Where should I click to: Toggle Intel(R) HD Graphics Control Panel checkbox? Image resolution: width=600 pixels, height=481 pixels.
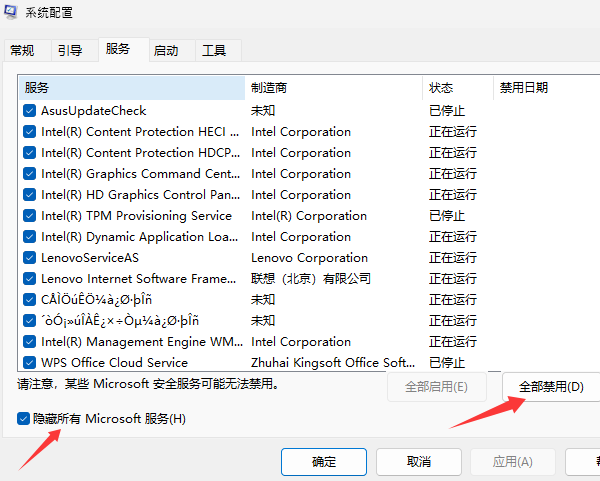pyautogui.click(x=29, y=195)
